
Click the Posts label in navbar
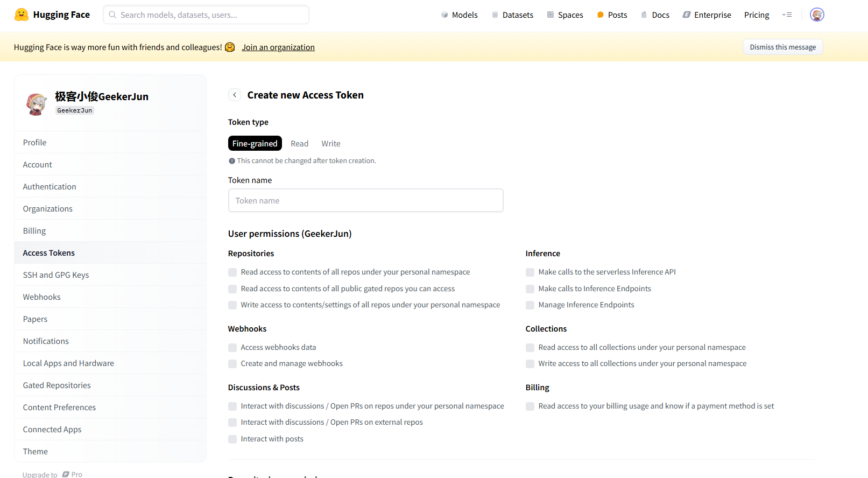(x=618, y=15)
